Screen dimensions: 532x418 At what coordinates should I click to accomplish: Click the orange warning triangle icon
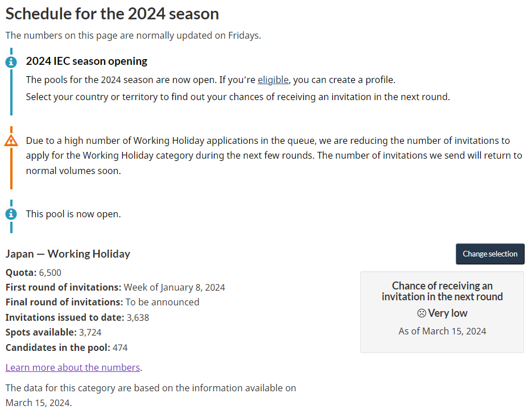pos(11,140)
